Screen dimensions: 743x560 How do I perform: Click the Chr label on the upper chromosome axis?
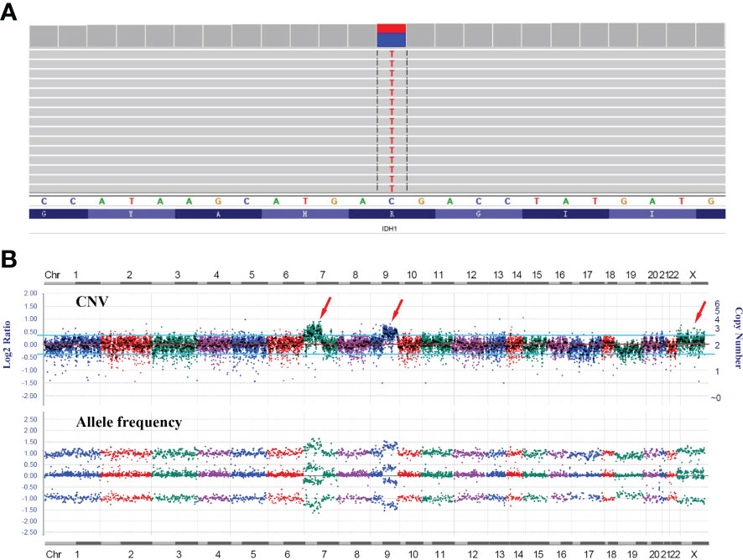52,275
